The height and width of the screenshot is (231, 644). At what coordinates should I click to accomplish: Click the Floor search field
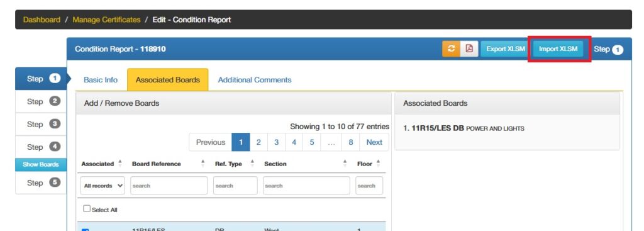(x=369, y=186)
